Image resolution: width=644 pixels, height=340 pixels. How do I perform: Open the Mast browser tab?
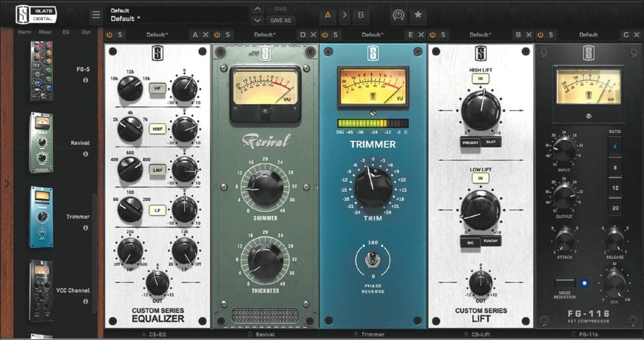45,32
